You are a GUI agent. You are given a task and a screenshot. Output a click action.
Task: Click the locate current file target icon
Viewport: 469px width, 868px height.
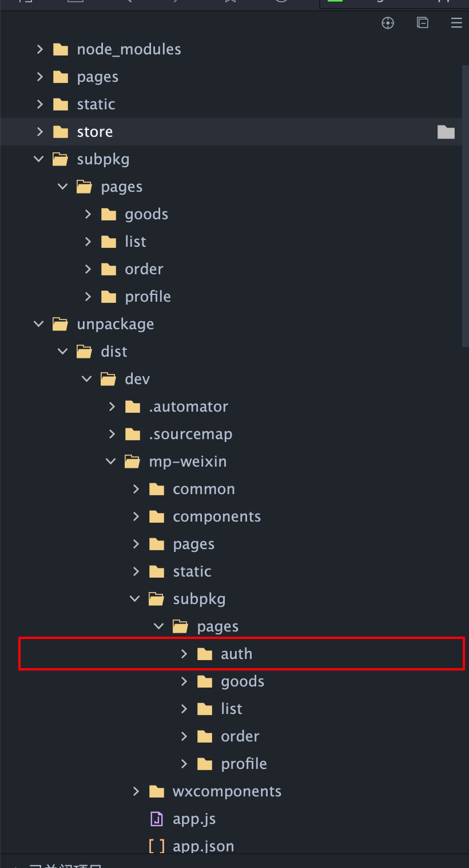click(x=388, y=23)
